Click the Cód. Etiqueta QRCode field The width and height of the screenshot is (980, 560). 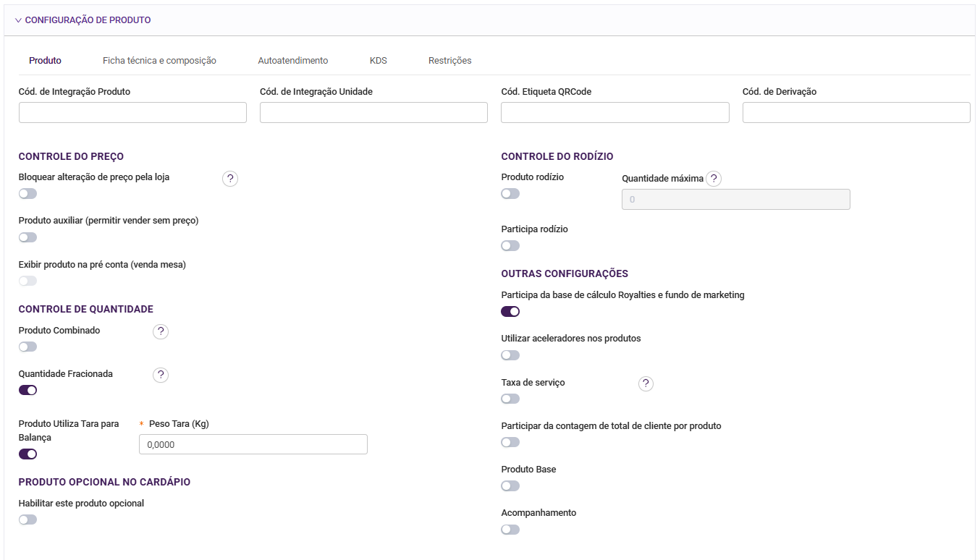click(615, 113)
